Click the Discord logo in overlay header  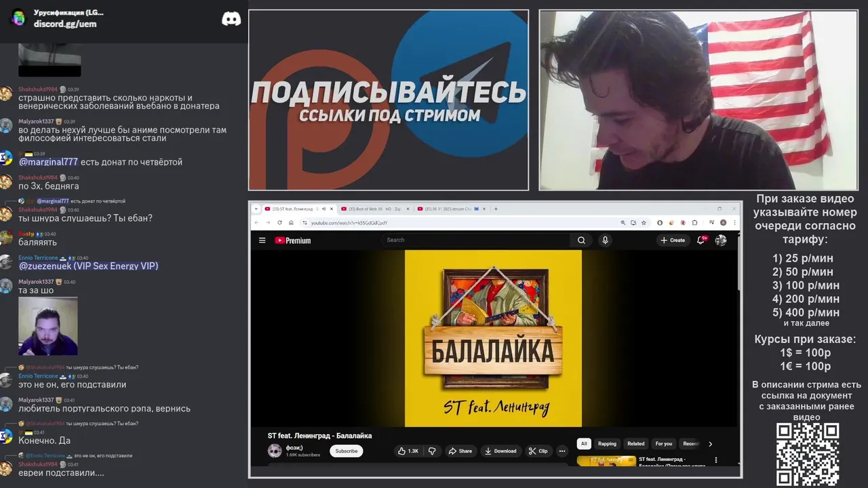coord(231,19)
